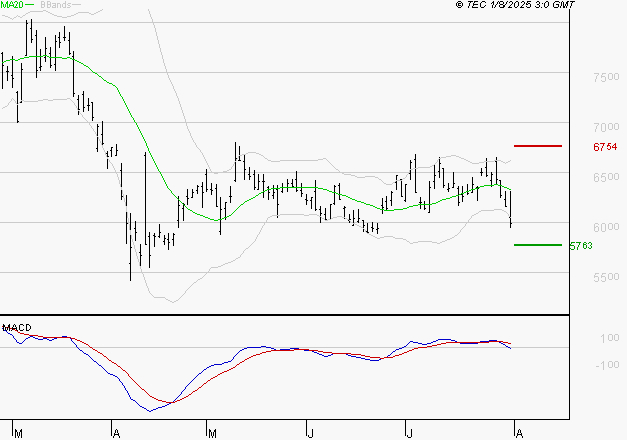Click the BBands legend label

coord(56,5)
